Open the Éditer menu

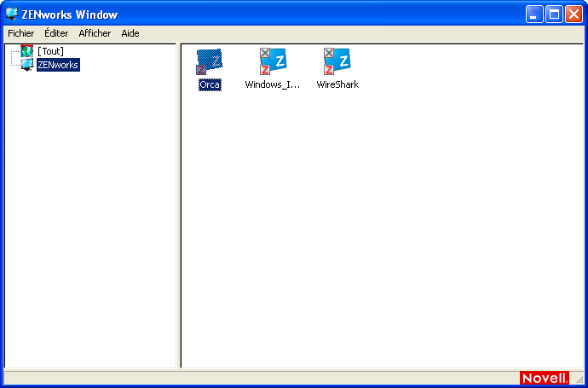coord(56,33)
